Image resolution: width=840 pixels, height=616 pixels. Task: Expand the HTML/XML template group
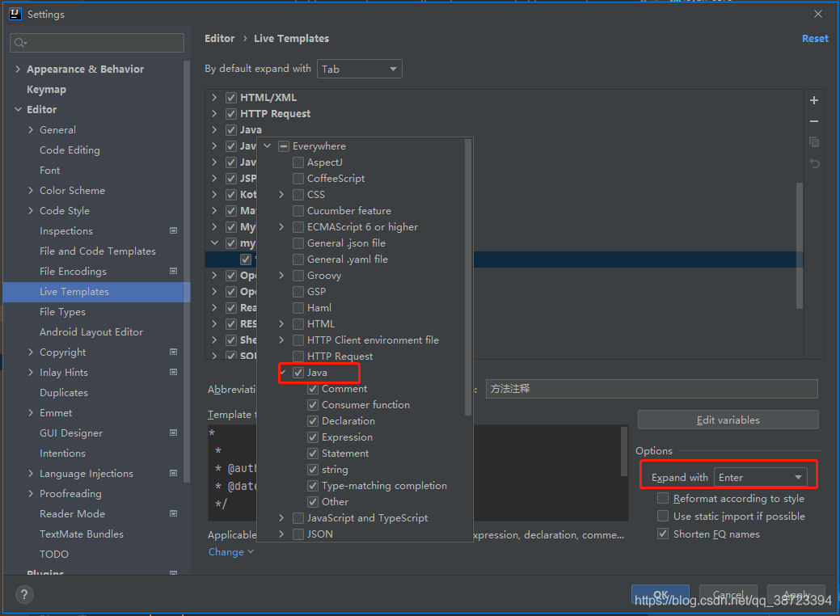[214, 98]
